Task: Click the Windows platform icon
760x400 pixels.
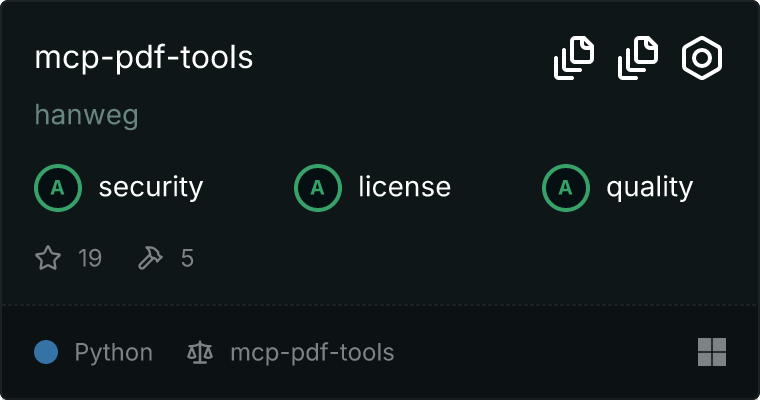Action: [712, 352]
